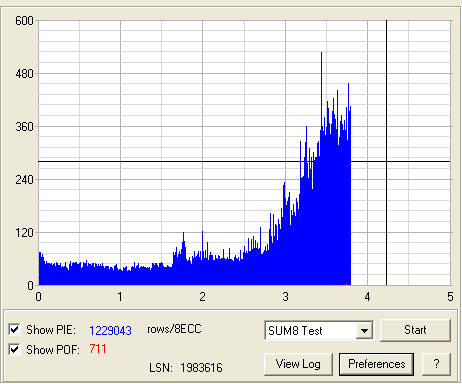
Task: Open the View Log button
Action: pos(298,364)
